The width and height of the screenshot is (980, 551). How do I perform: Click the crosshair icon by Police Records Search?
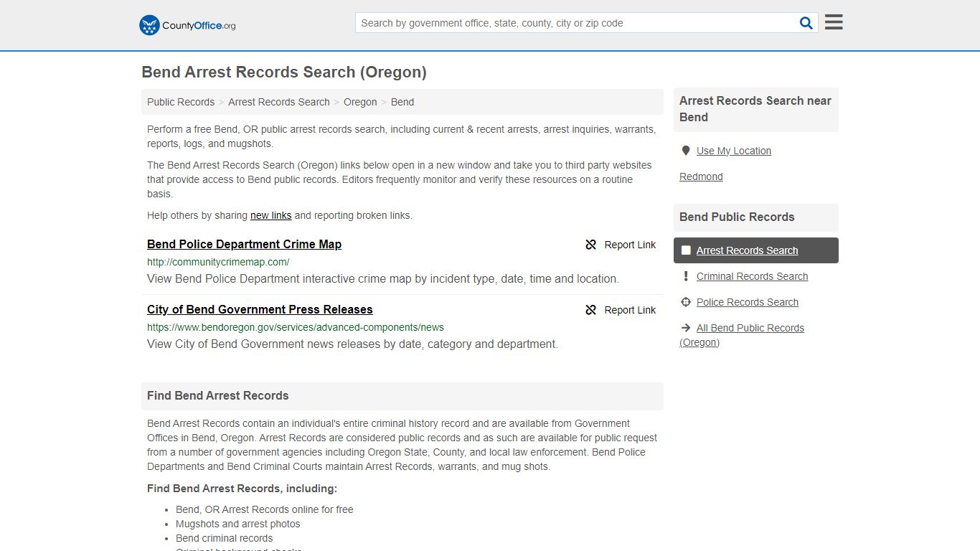686,302
